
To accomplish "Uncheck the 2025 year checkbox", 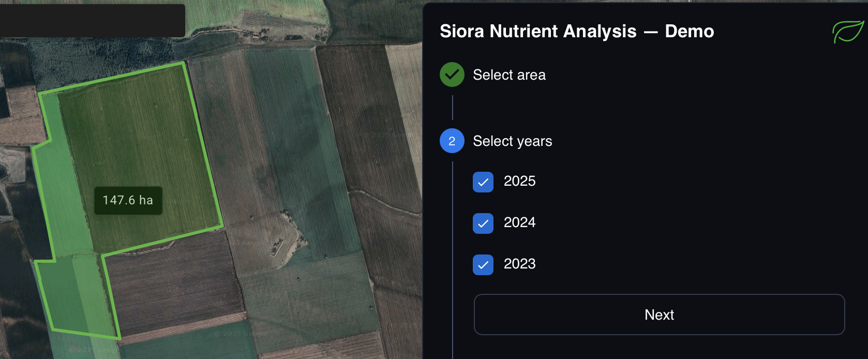I will pyautogui.click(x=483, y=182).
